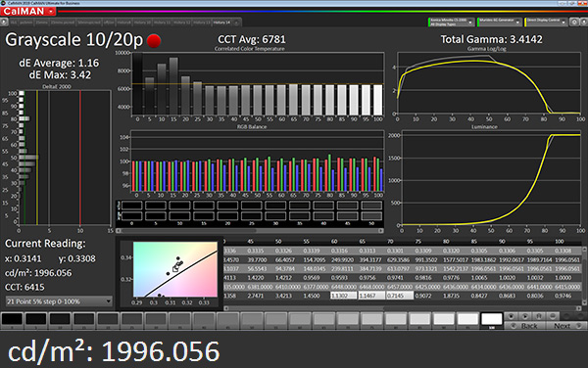Image resolution: width=588 pixels, height=368 pixels.
Task: Click the large cd/m²: 1996.056 readout
Action: 114,351
